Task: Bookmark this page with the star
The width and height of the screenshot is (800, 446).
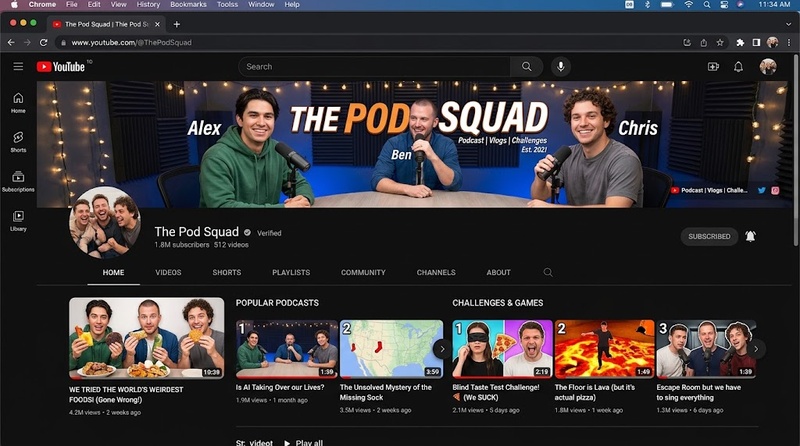Action: pyautogui.click(x=720, y=42)
